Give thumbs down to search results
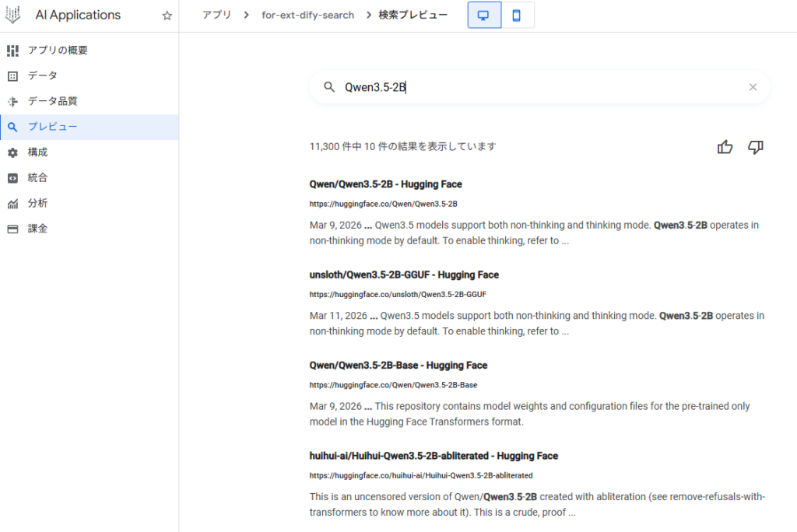The width and height of the screenshot is (797, 532). (x=755, y=147)
